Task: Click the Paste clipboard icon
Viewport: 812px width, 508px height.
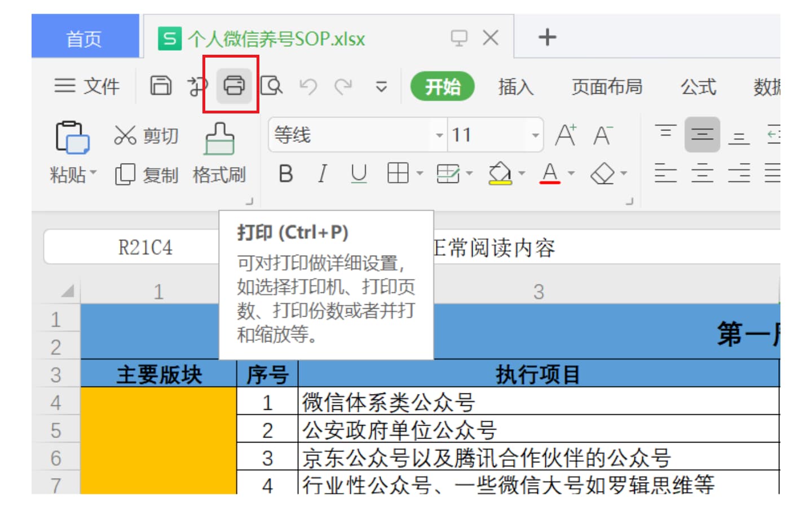Action: [72, 137]
